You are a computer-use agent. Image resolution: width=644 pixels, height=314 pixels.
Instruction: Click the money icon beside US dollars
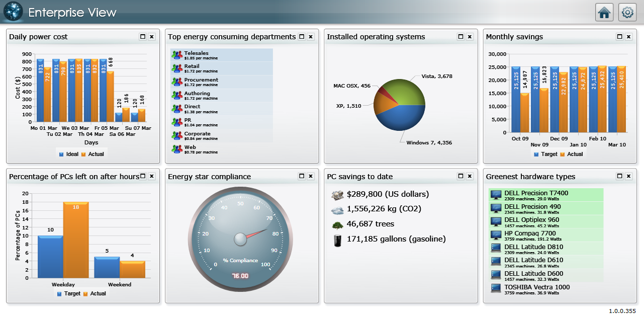[x=337, y=194]
